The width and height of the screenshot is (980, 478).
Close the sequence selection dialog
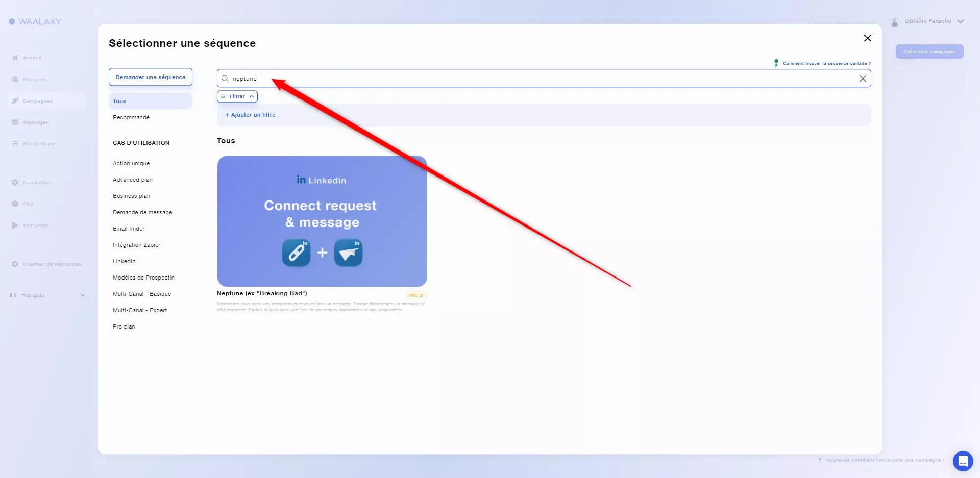(867, 38)
